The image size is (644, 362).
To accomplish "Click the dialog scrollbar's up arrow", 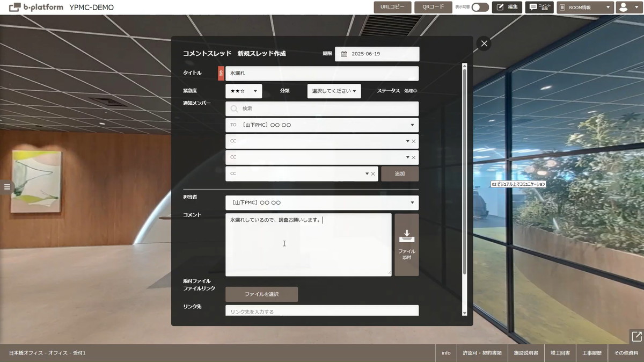I will [464, 65].
